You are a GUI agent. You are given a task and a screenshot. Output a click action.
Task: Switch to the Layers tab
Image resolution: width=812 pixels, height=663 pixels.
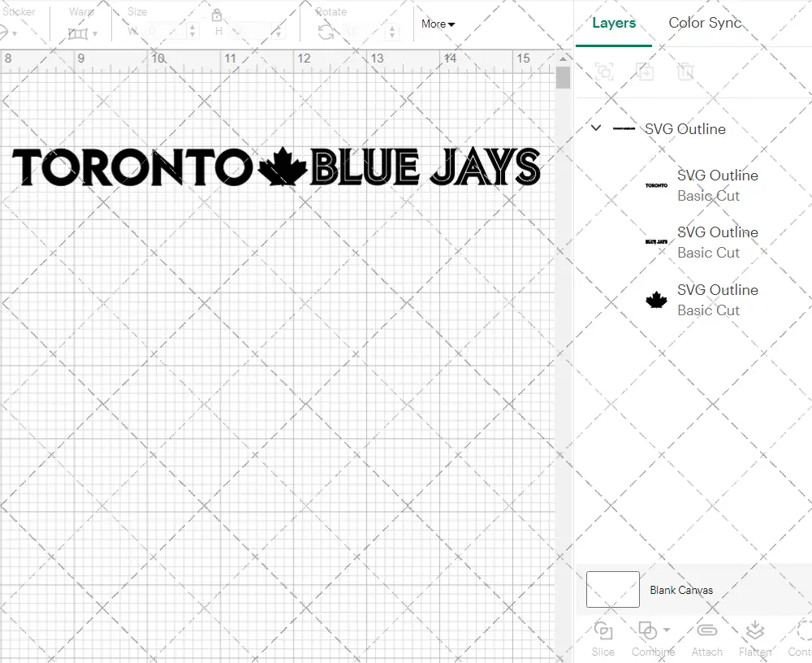coord(614,23)
